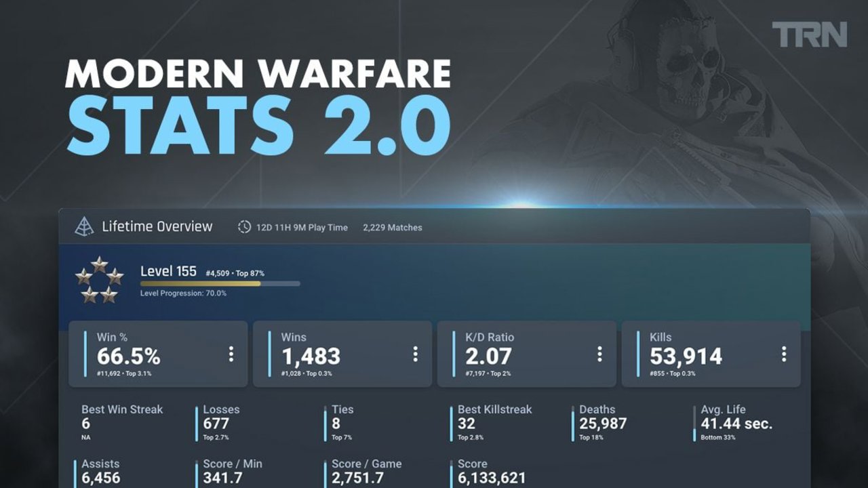This screenshot has height=488, width=868.
Task: Click the MODERN WARFARE title text
Action: [x=258, y=73]
